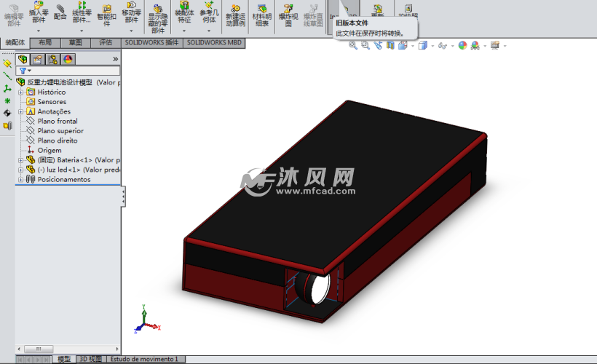Open the DisplayManager color wheel tab

coord(68,59)
